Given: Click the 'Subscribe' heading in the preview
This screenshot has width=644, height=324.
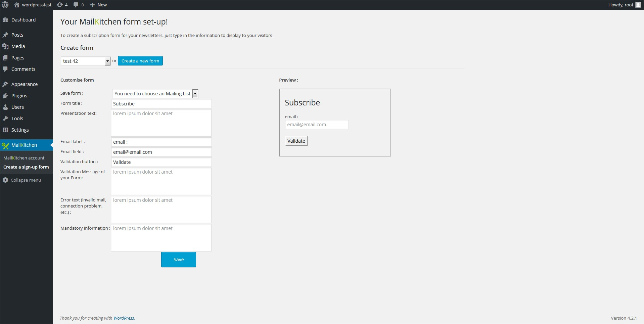Looking at the screenshot, I should [302, 102].
